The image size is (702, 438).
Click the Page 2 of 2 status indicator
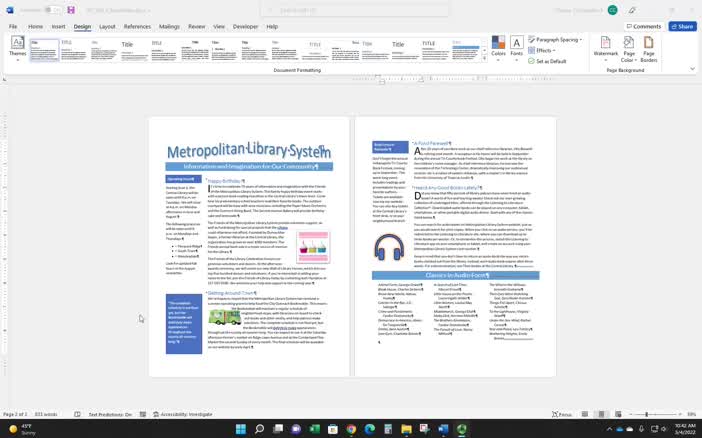coord(15,414)
